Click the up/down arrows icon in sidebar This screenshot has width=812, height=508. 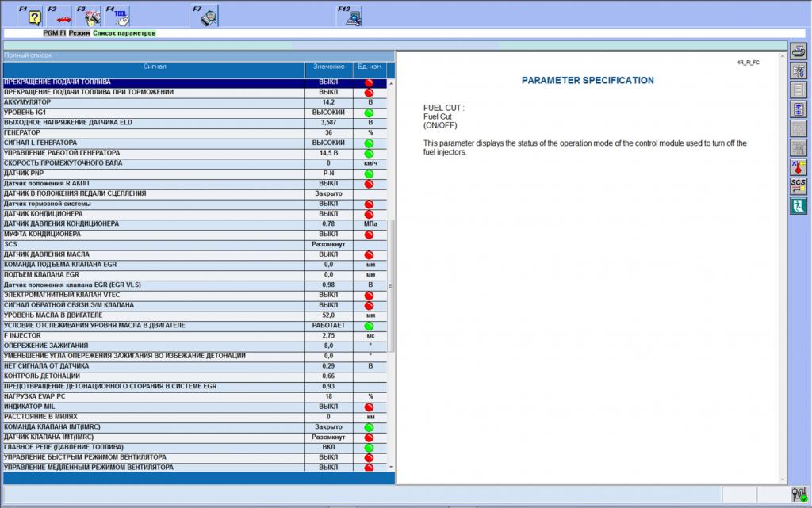[x=799, y=109]
